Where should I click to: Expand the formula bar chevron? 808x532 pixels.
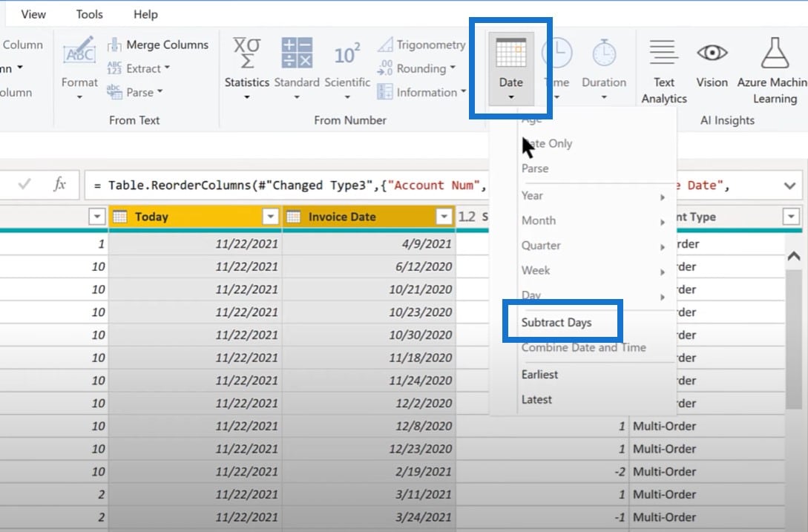[x=789, y=185]
